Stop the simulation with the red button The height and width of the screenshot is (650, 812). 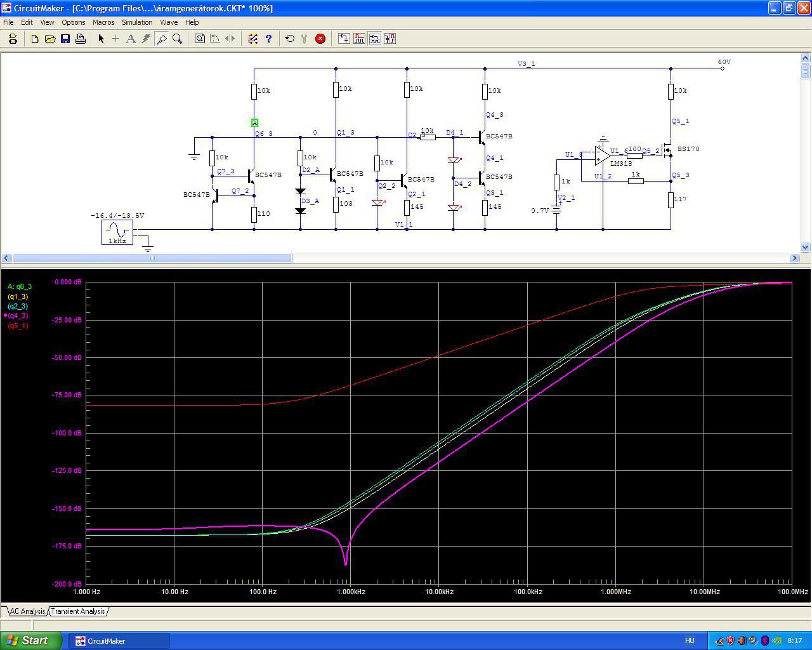[x=320, y=39]
